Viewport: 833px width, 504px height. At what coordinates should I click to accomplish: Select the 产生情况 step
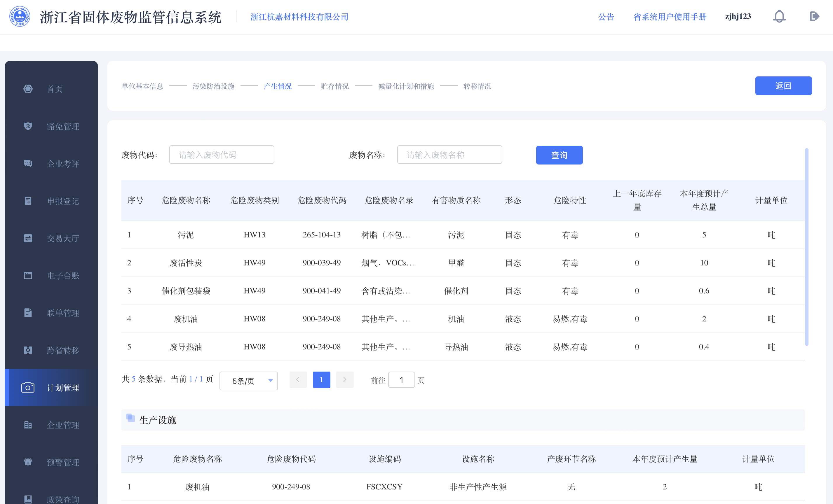click(x=278, y=86)
